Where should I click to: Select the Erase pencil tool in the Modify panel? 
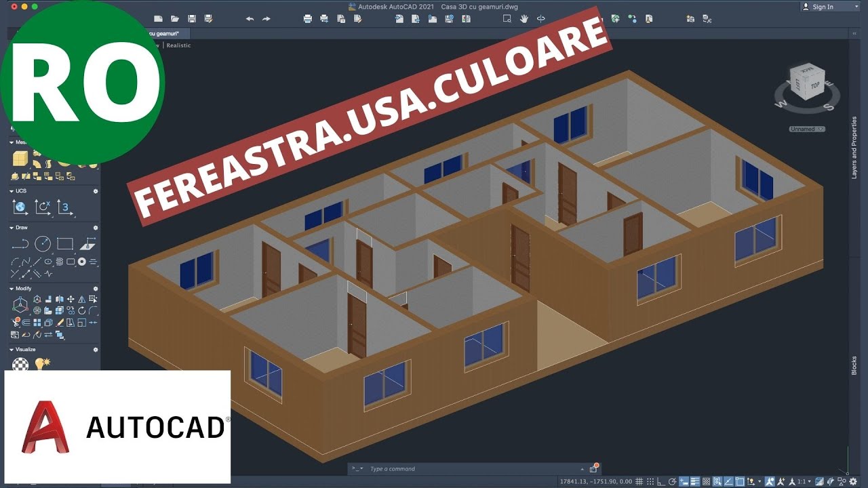(x=60, y=322)
